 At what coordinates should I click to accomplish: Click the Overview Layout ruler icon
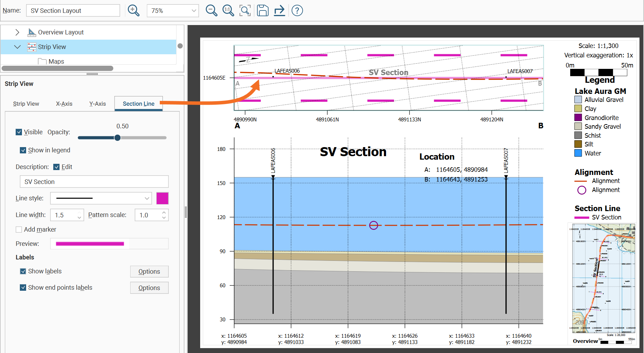point(32,32)
